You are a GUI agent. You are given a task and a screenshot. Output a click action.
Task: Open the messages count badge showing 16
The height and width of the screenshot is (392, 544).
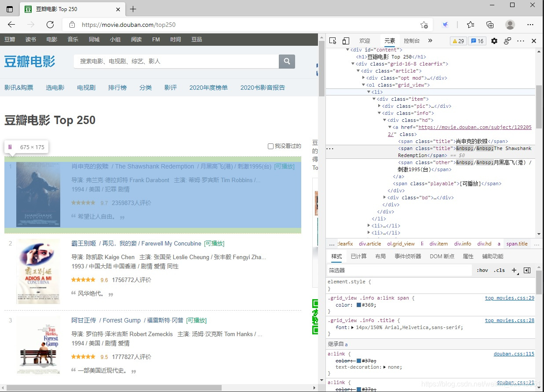[x=477, y=41]
